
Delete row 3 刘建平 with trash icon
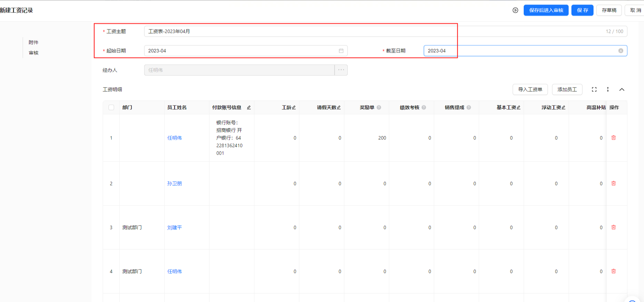pos(614,227)
